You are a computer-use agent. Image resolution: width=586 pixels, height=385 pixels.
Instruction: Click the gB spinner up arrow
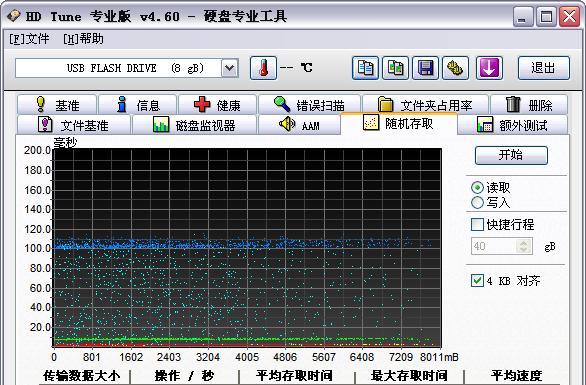[x=524, y=242]
